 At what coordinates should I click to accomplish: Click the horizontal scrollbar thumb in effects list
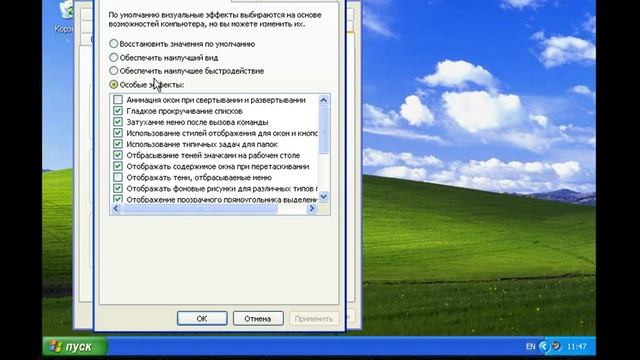[x=199, y=209]
